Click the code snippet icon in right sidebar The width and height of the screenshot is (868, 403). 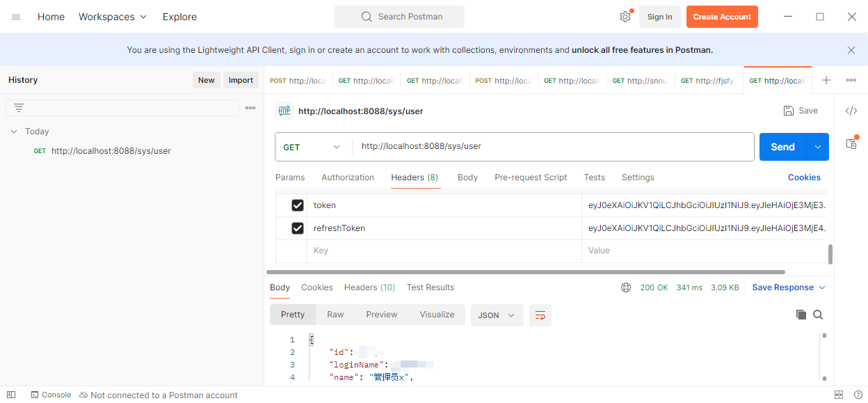click(851, 111)
